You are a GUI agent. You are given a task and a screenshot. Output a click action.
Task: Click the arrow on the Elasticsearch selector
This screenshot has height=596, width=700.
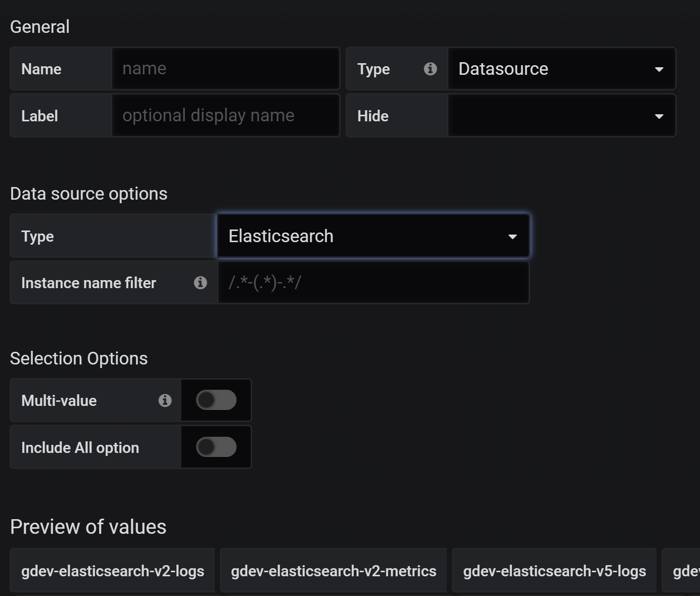point(514,236)
